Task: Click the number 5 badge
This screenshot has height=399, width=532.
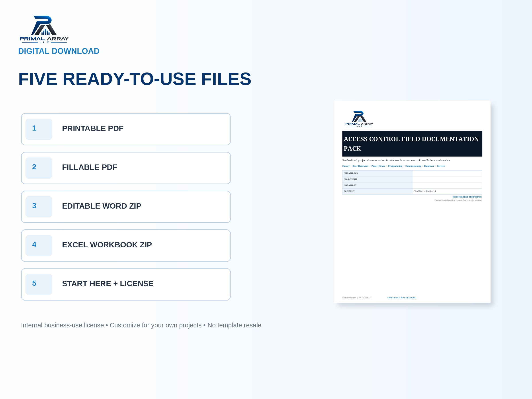Action: point(39,284)
